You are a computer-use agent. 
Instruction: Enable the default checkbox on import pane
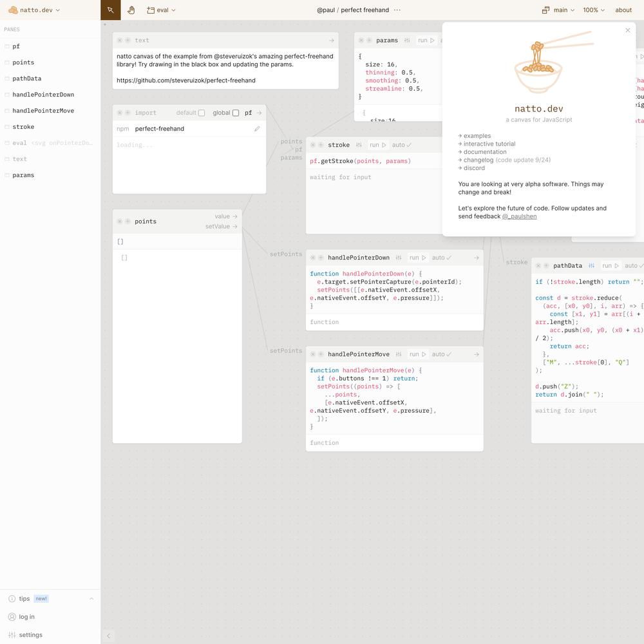point(201,113)
